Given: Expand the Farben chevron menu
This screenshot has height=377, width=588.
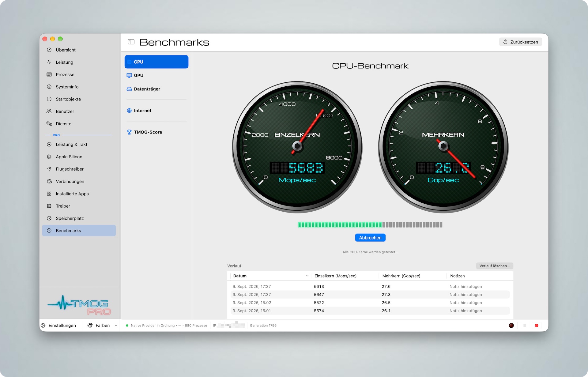Looking at the screenshot, I should [116, 326].
